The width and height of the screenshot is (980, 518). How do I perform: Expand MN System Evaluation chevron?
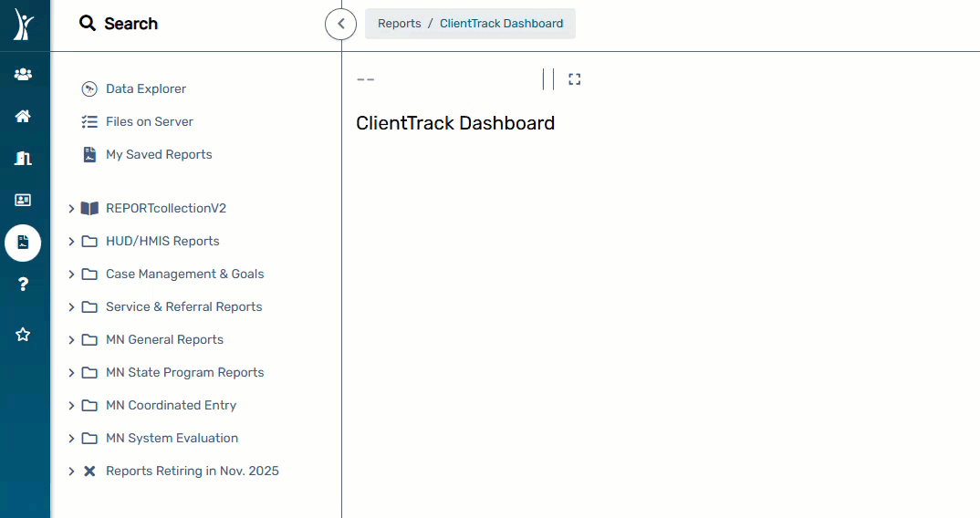pyautogui.click(x=71, y=438)
